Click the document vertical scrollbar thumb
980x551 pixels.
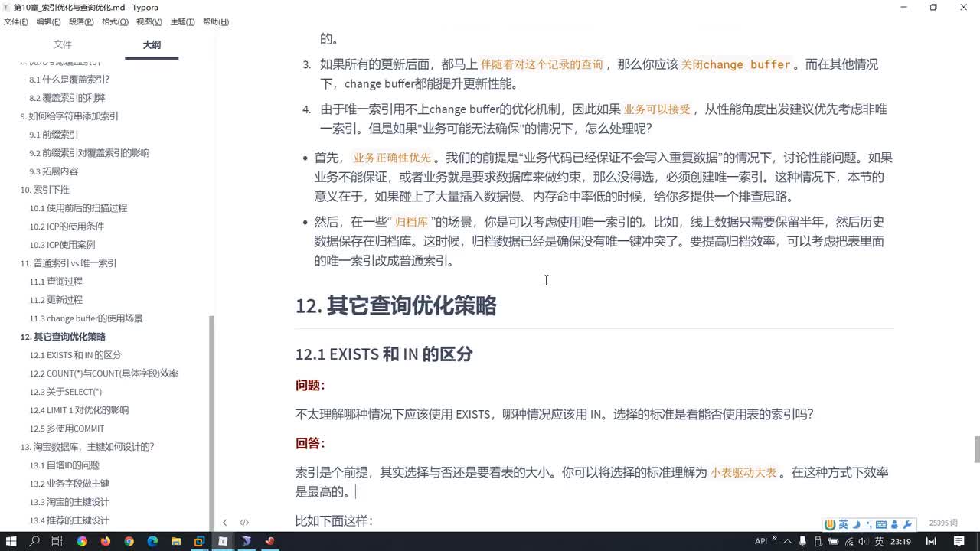click(x=977, y=449)
